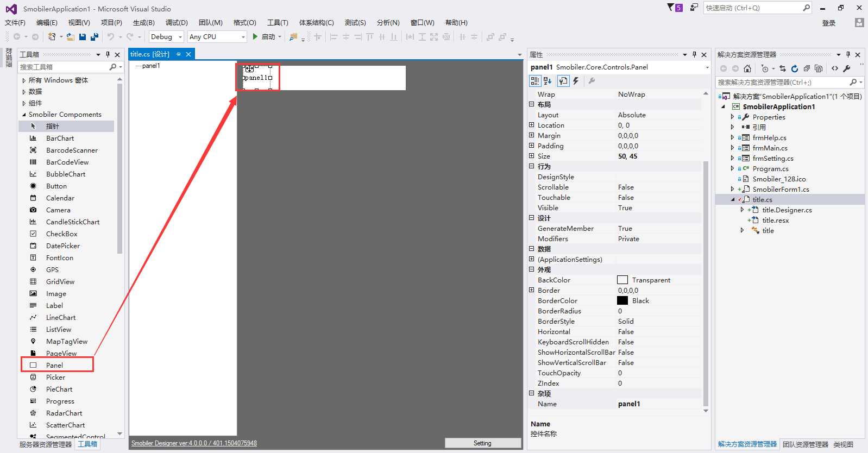Start debugging with the green play icon

pyautogui.click(x=255, y=37)
